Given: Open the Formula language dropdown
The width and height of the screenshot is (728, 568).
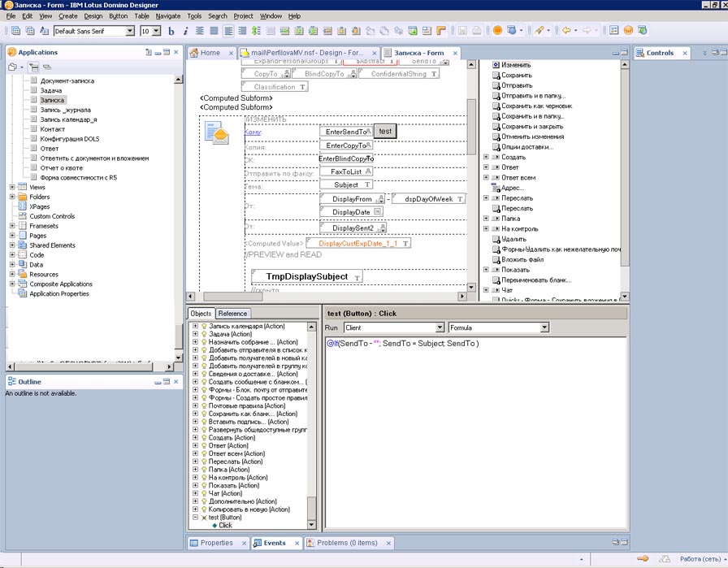Looking at the screenshot, I should (x=544, y=328).
